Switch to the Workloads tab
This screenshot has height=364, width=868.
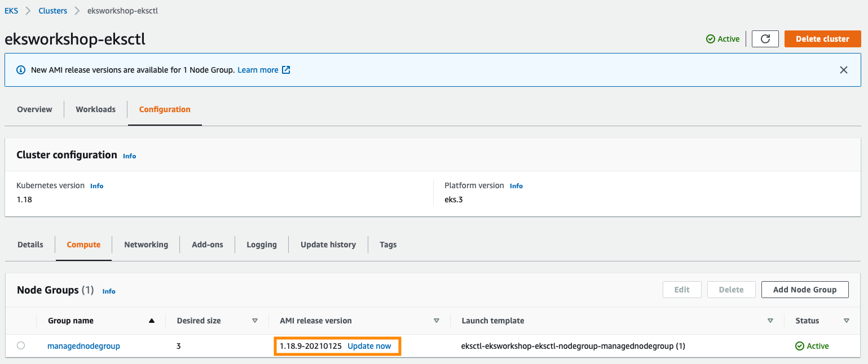(x=96, y=109)
